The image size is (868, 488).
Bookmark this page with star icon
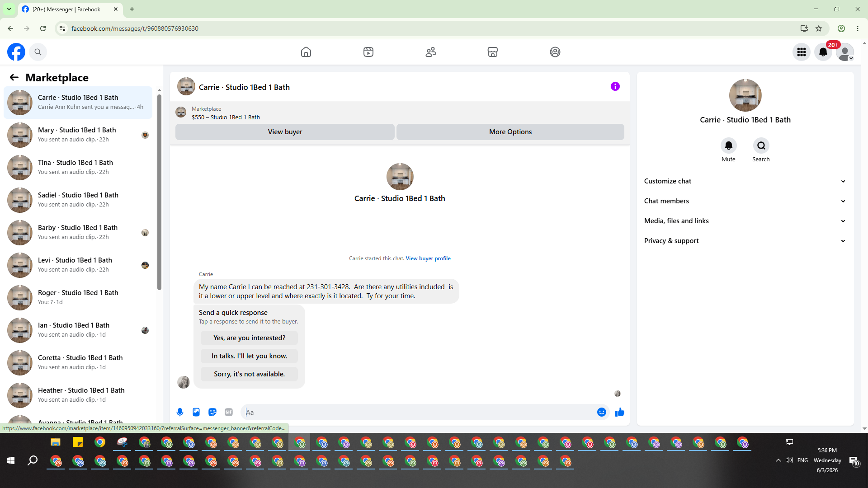[x=819, y=28]
